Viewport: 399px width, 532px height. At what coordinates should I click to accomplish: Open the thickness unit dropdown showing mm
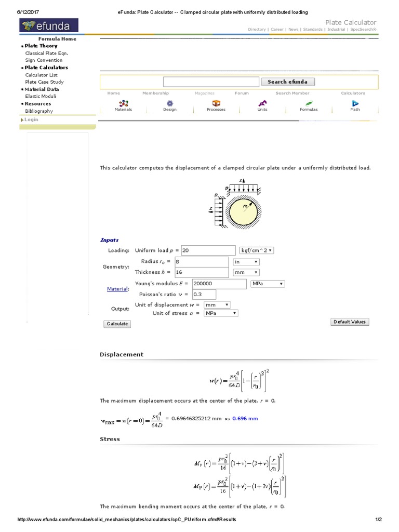(246, 272)
